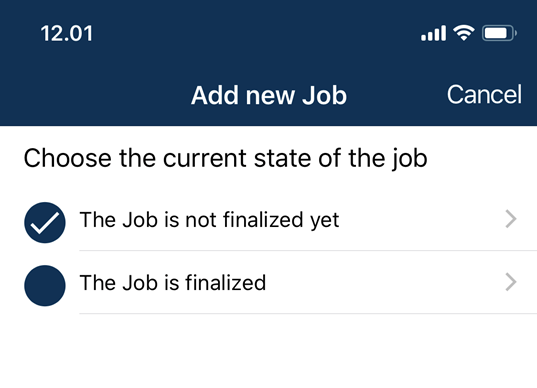Click the divider line under the second option
The height and width of the screenshot is (388, 537).
pos(308,313)
